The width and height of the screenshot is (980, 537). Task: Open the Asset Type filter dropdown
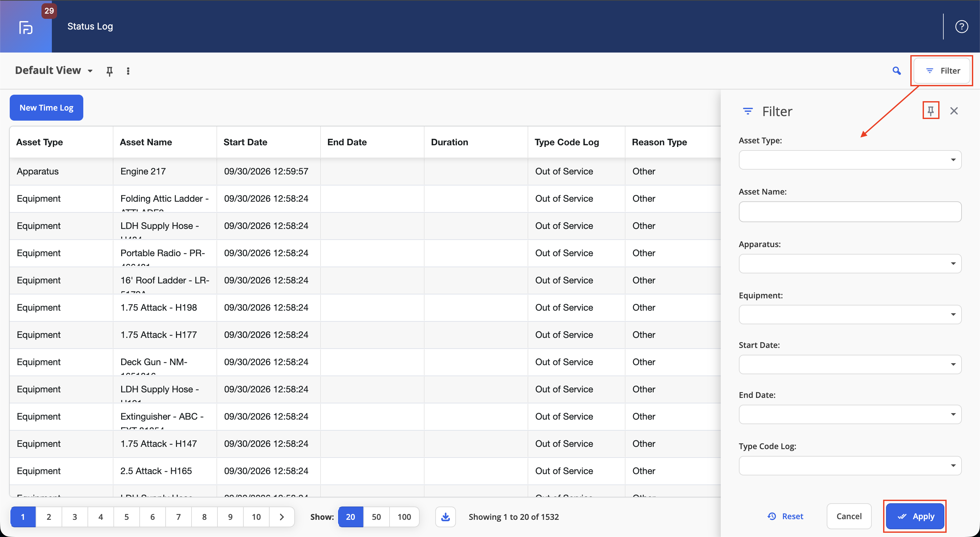(x=850, y=160)
